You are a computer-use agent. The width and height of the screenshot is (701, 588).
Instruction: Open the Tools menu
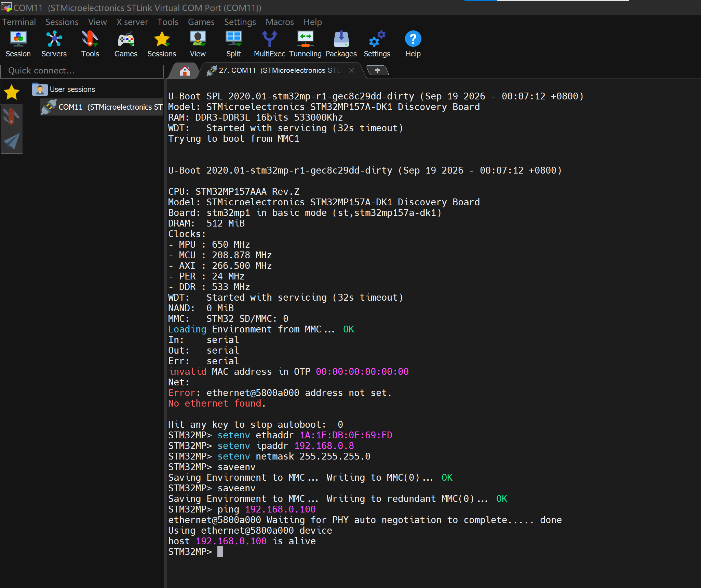point(168,22)
